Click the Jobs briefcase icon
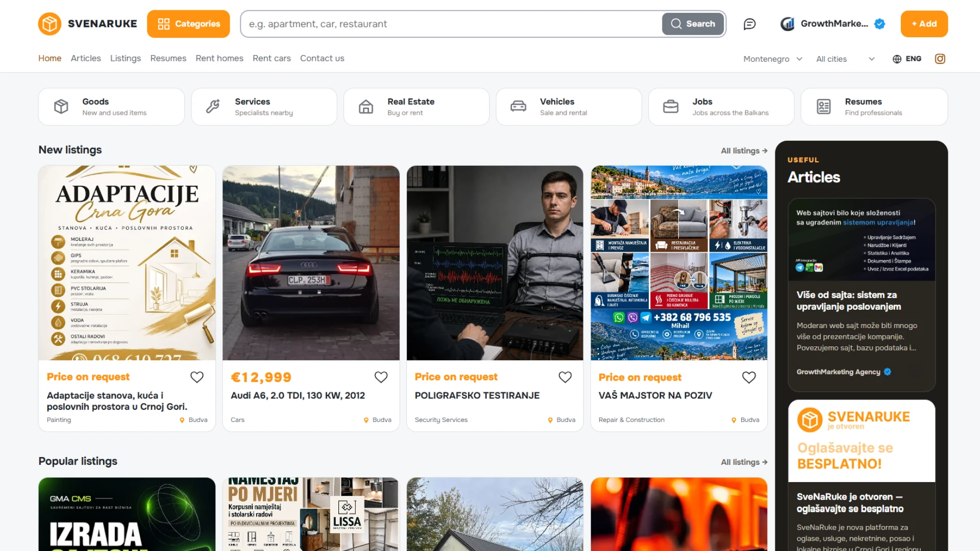980x551 pixels. [x=671, y=107]
